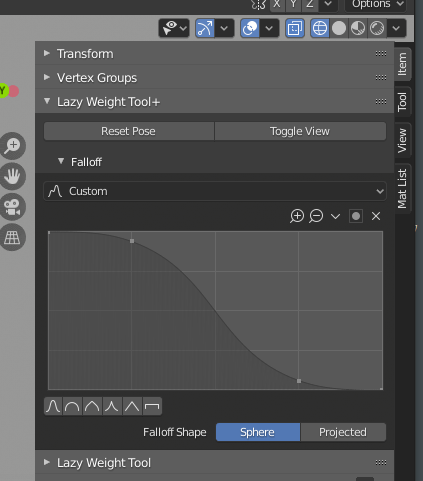Click the Reset Pose button

129,131
